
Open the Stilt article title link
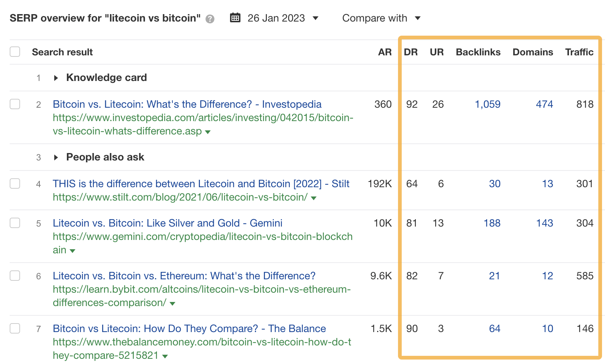click(200, 183)
